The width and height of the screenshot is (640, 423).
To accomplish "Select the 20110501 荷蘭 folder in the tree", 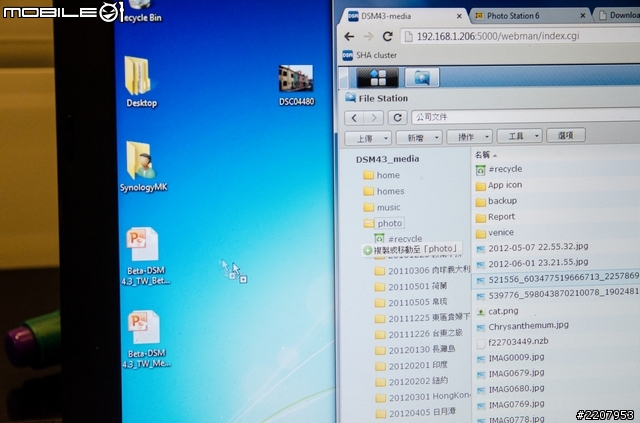I will coord(411,286).
